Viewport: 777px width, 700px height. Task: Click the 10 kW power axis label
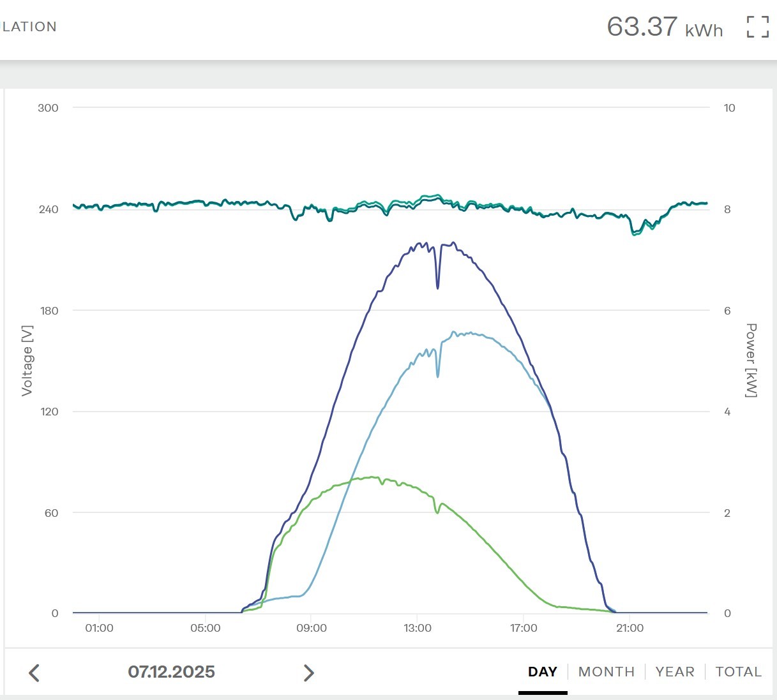click(x=729, y=108)
